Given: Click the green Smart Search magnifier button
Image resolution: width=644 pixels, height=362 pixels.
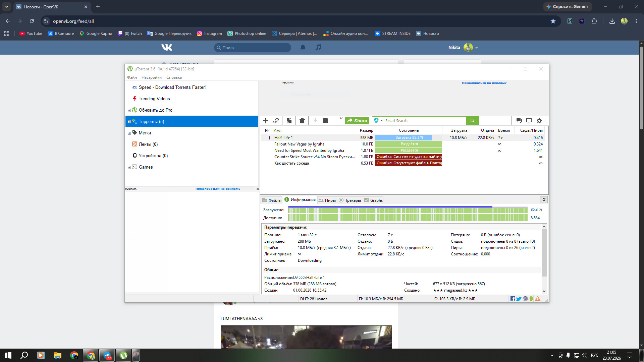Looking at the screenshot, I should point(472,121).
